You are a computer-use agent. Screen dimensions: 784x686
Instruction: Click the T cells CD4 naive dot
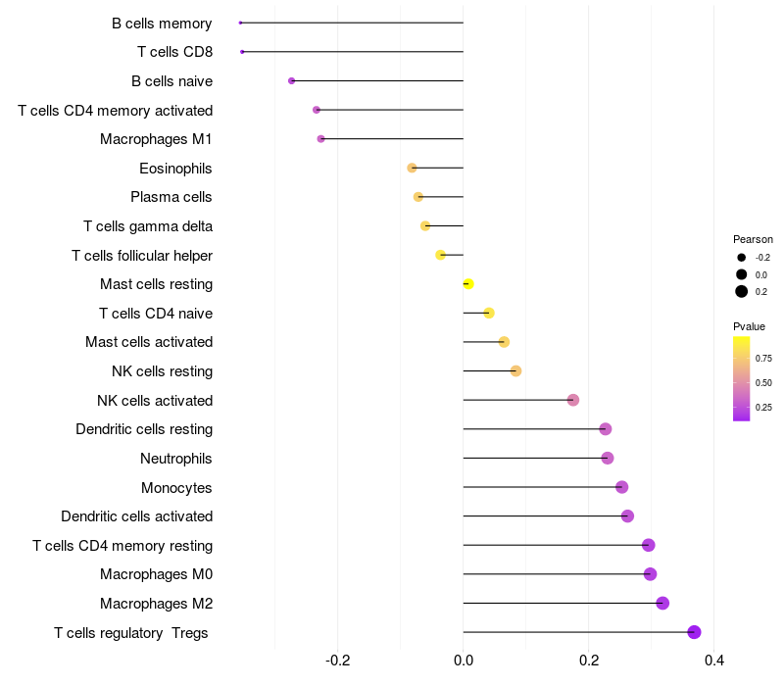[489, 313]
